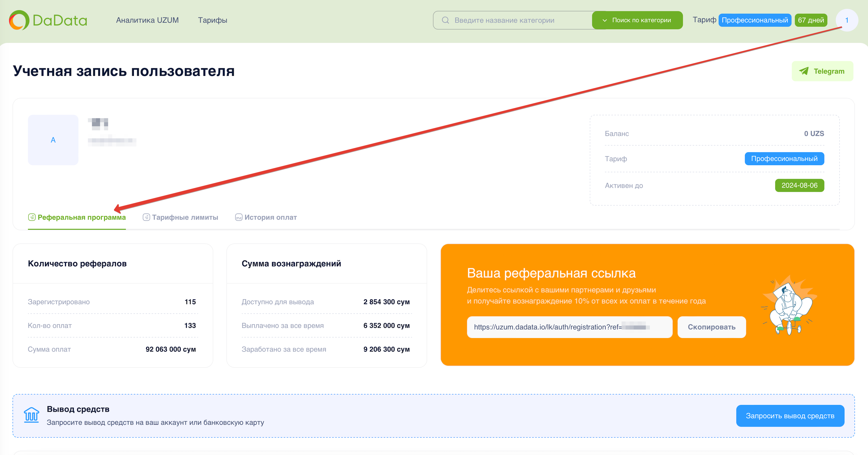The height and width of the screenshot is (455, 868).
Task: Click the 0 UZS balance value
Action: pos(814,134)
